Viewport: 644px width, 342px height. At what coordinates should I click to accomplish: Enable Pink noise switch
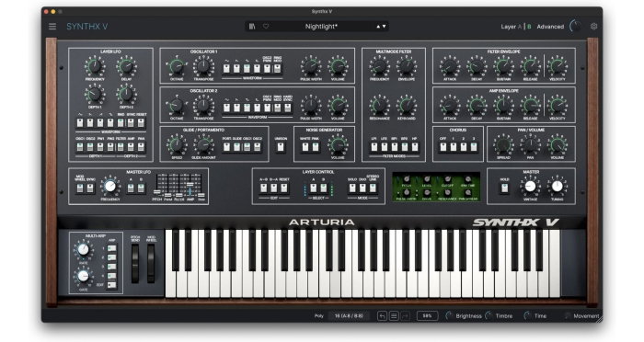(316, 147)
